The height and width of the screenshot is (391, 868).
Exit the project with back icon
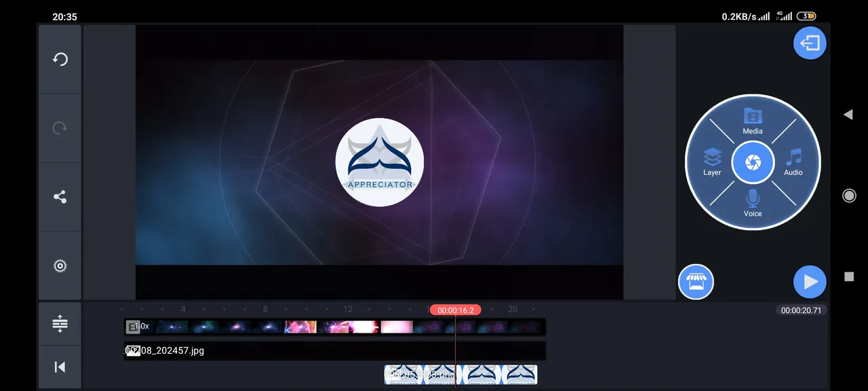(810, 43)
